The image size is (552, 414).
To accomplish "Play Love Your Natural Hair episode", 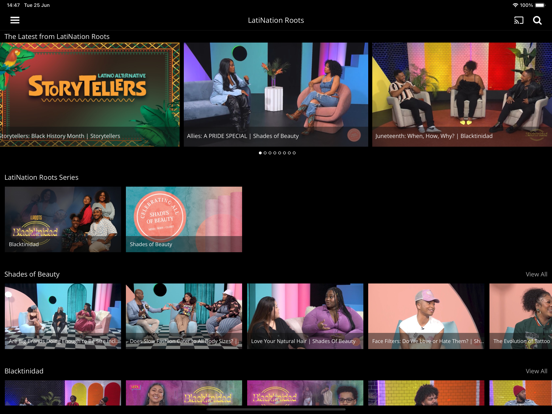I will pos(305,316).
